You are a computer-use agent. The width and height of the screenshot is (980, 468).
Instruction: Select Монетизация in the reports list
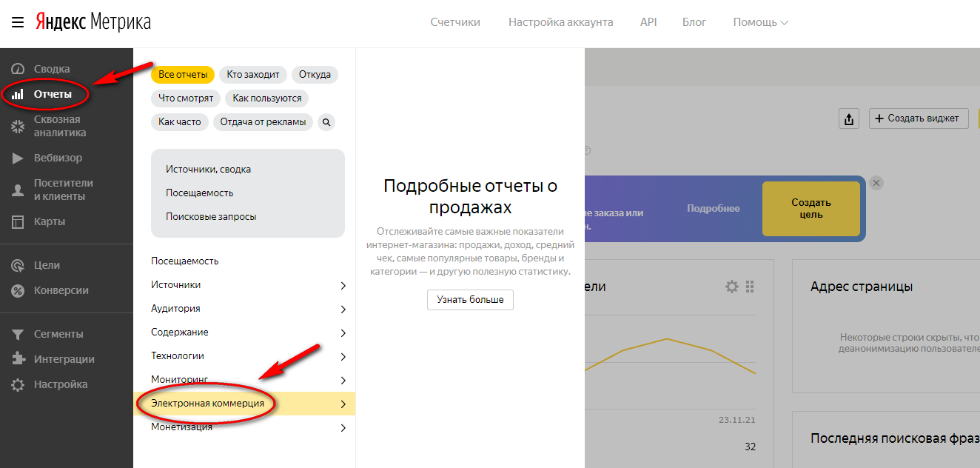click(x=182, y=427)
